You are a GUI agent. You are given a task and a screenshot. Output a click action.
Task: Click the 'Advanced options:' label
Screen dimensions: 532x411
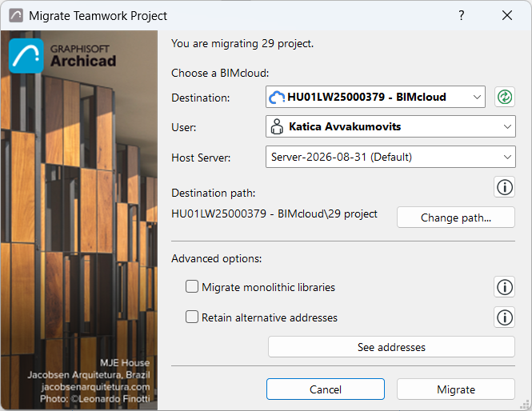(x=217, y=259)
